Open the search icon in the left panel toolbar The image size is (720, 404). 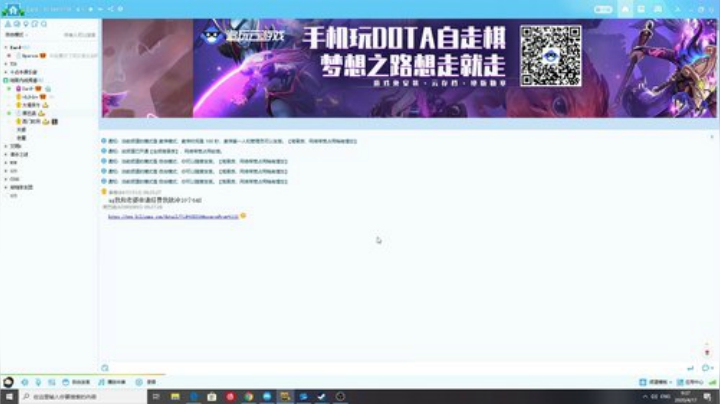pos(44,23)
